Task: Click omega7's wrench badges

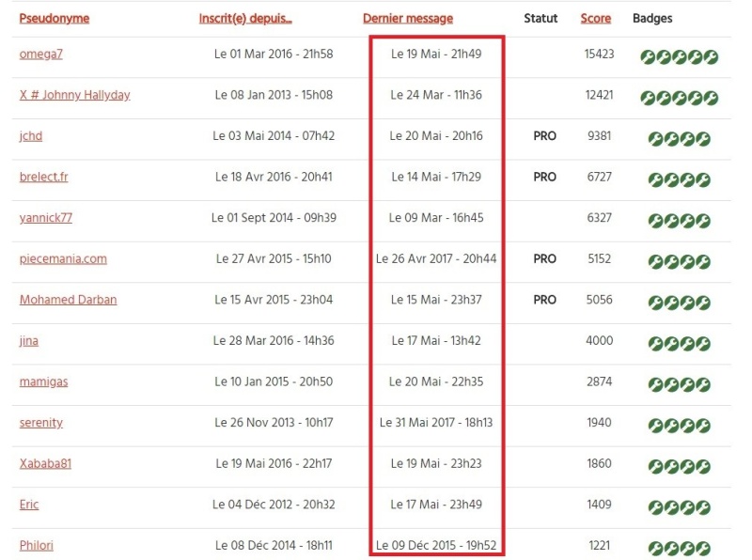Action: coord(679,57)
